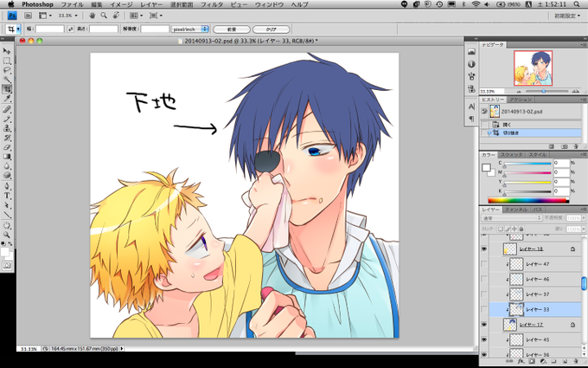Screen dimensions: 588x368
Task: Open the Crop tool preset picker arrow
Action: coord(17,29)
